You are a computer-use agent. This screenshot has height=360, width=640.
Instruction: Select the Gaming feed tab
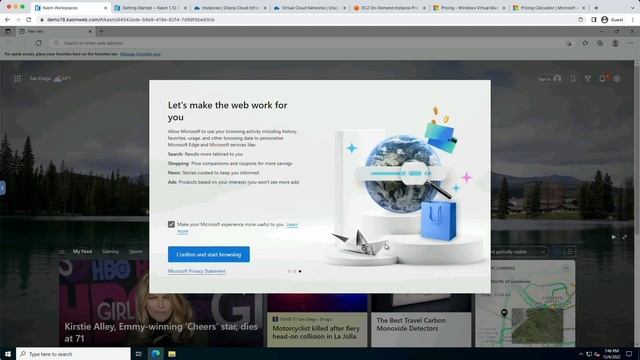click(111, 251)
